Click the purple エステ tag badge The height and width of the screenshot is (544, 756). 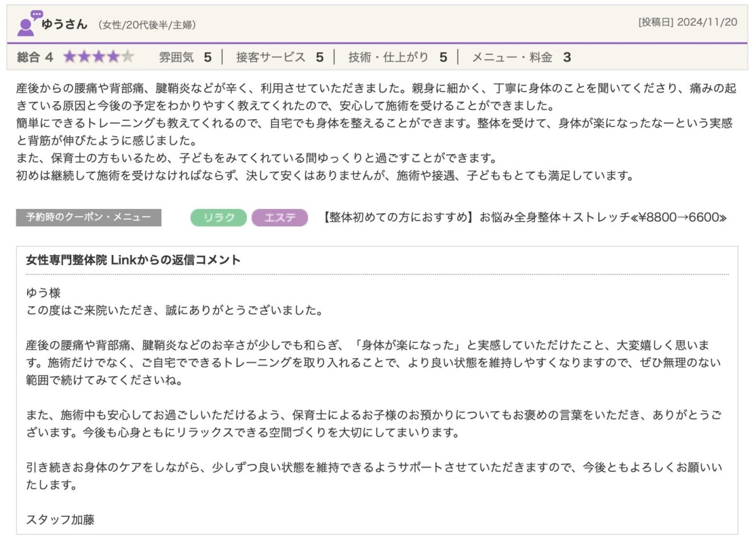279,218
